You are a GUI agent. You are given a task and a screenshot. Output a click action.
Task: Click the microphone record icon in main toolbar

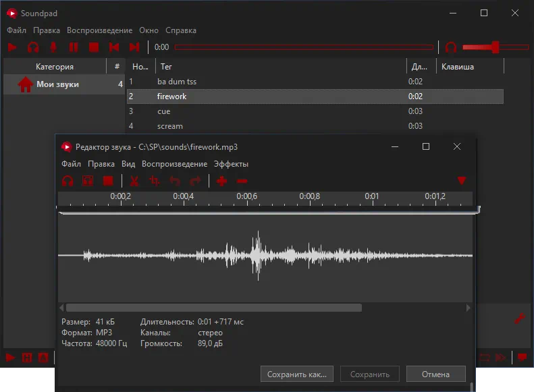click(x=53, y=47)
